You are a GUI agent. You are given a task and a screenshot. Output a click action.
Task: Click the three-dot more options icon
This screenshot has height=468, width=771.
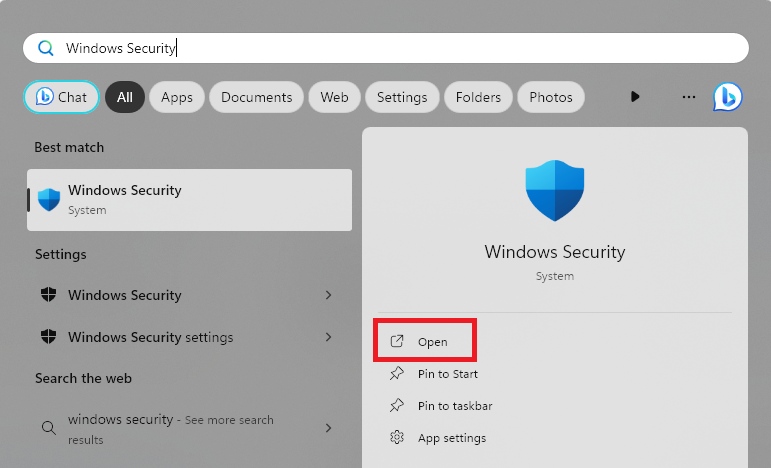(688, 97)
